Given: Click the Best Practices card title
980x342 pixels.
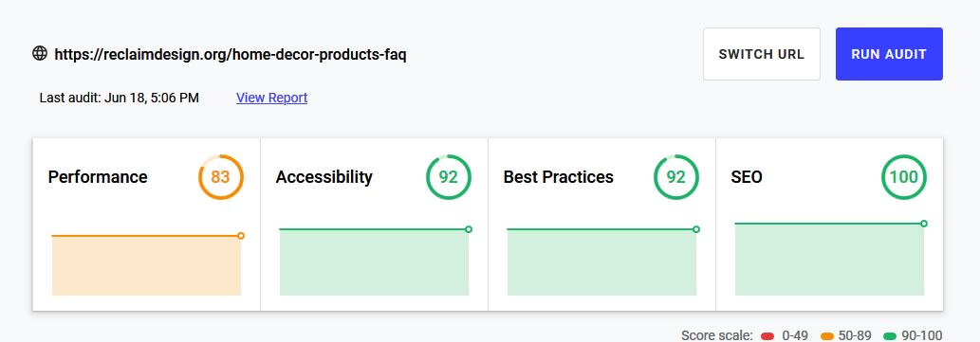Looking at the screenshot, I should click(558, 177).
